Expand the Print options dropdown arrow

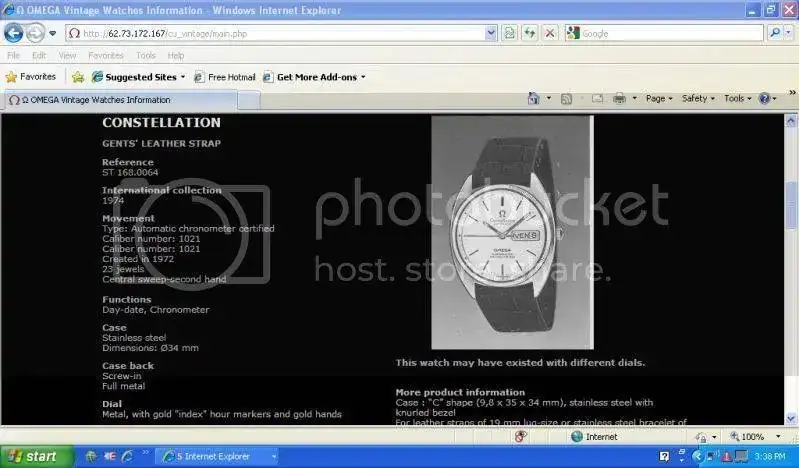[x=634, y=98]
